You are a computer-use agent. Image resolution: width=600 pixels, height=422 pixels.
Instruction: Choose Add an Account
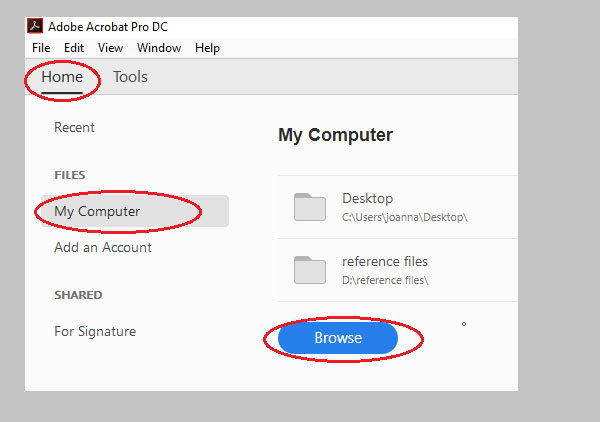103,248
